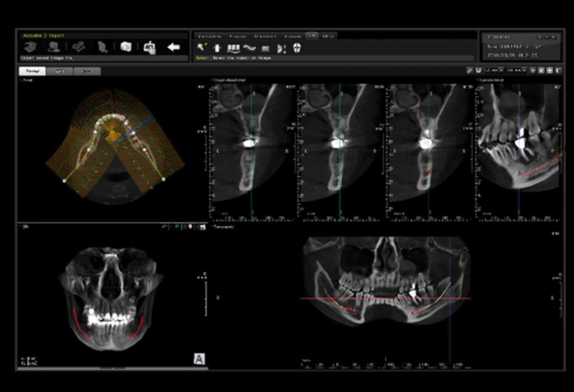Select the arrow pointer Select tool
This screenshot has height=392, width=574.
point(202,48)
